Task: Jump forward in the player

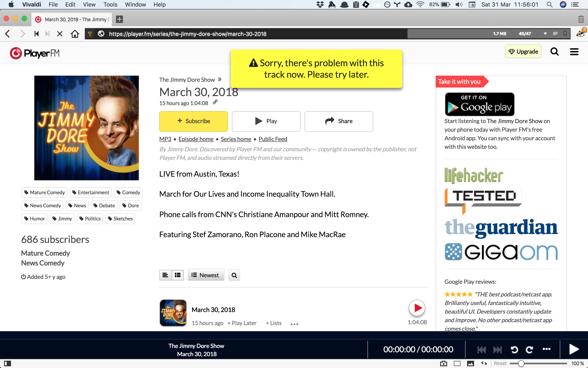Action: click(x=529, y=350)
